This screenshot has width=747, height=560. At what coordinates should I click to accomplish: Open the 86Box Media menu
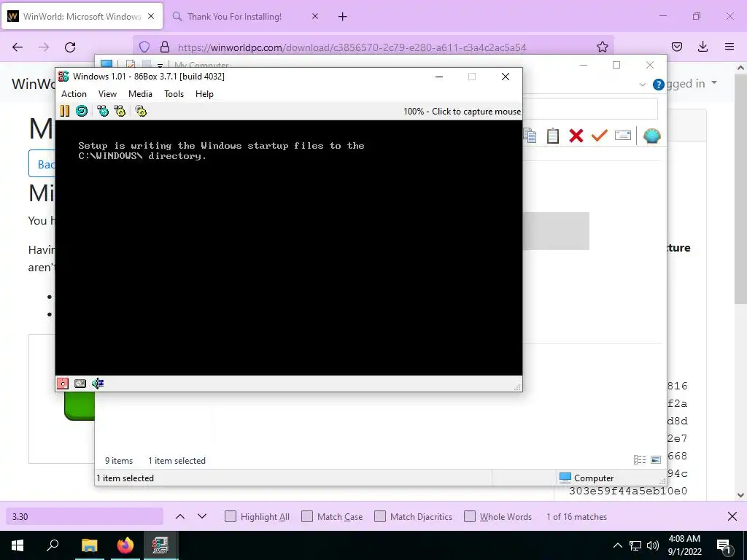[140, 94]
